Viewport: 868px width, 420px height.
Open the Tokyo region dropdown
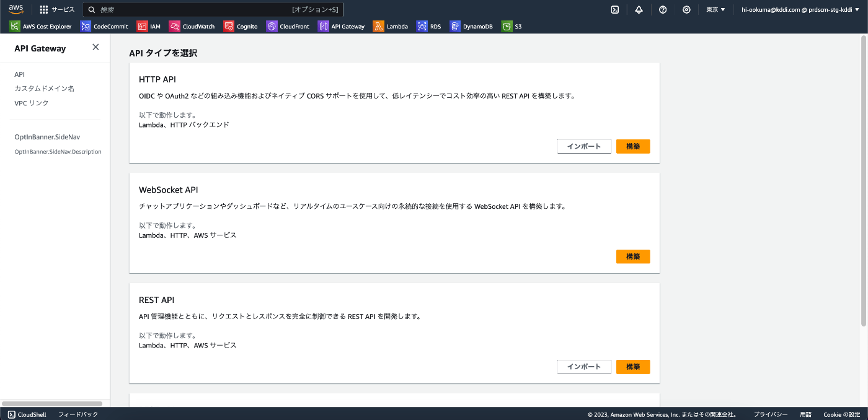pos(715,9)
